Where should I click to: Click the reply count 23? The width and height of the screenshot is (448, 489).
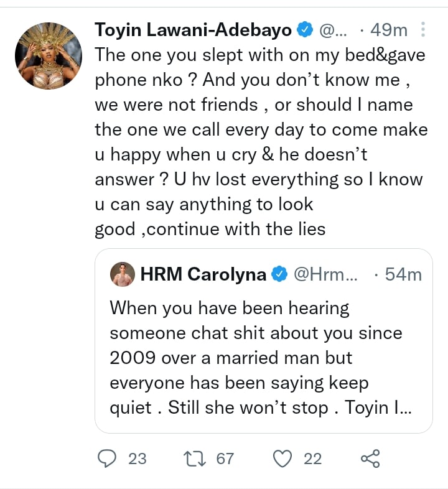[137, 459]
